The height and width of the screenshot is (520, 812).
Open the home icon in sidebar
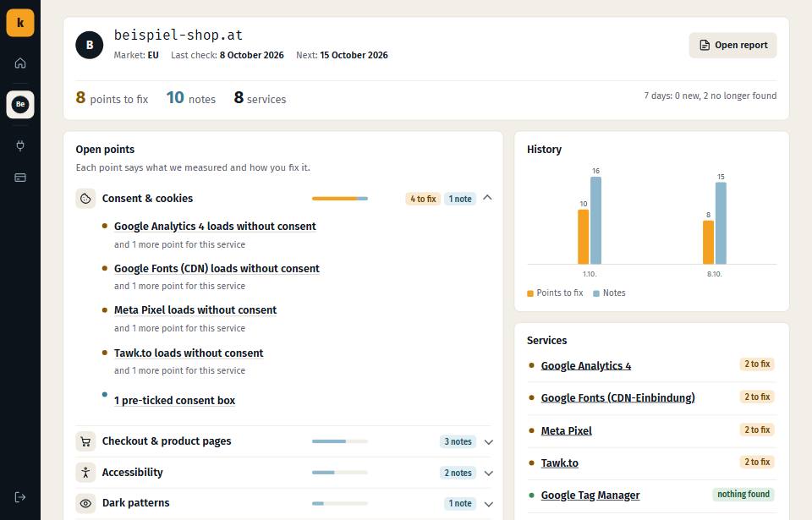[20, 63]
